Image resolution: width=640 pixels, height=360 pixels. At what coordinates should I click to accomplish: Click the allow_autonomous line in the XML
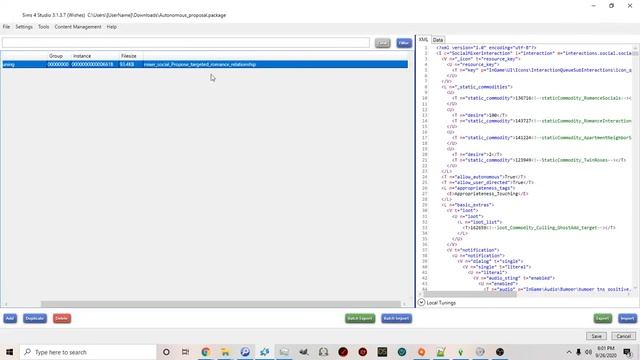pos(484,177)
